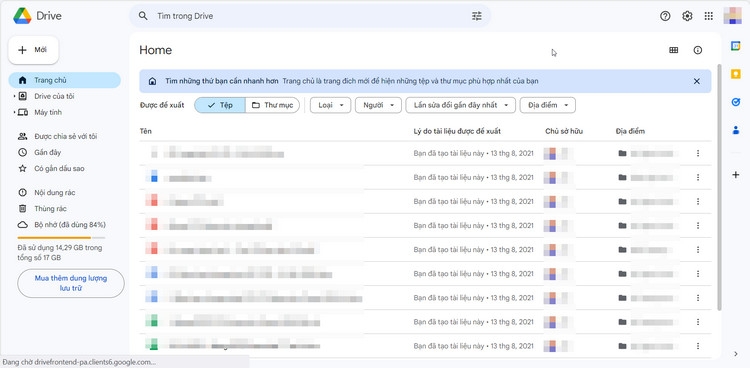This screenshot has height=368, width=750.
Task: Go to Trang chủ
Action: (x=65, y=80)
